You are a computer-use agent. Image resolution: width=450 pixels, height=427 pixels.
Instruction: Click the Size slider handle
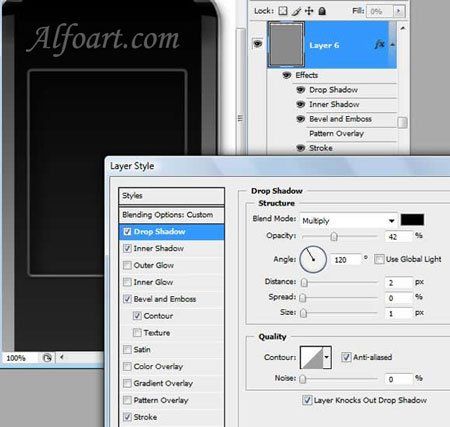[303, 313]
